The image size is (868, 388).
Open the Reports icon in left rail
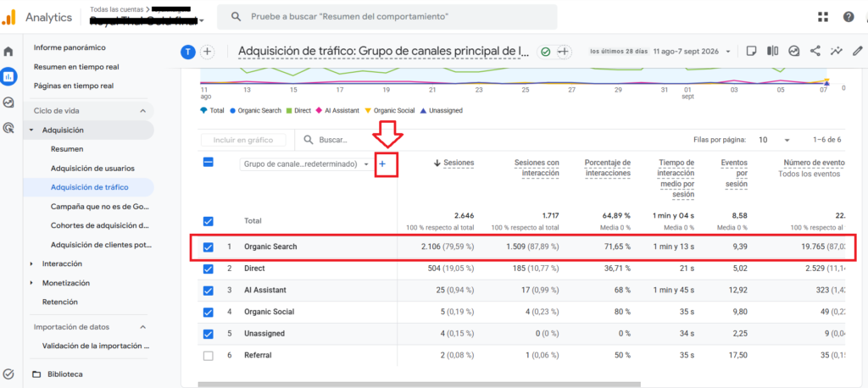(x=8, y=77)
